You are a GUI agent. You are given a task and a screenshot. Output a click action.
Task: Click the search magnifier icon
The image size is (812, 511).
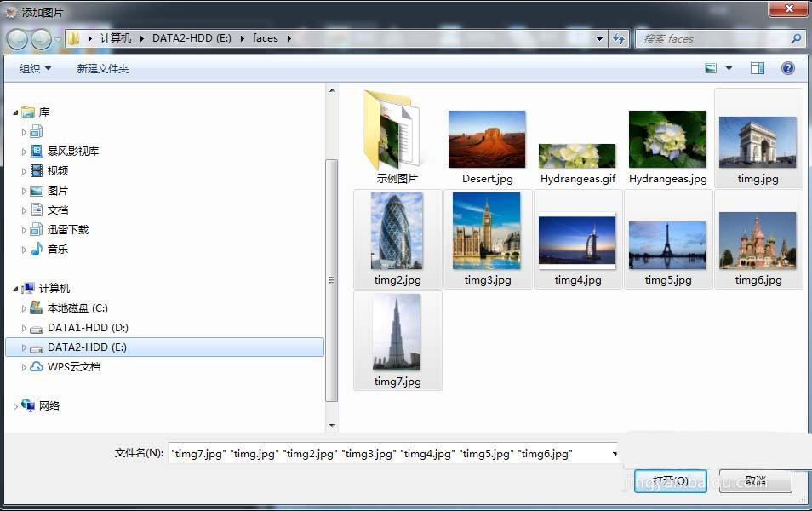796,38
